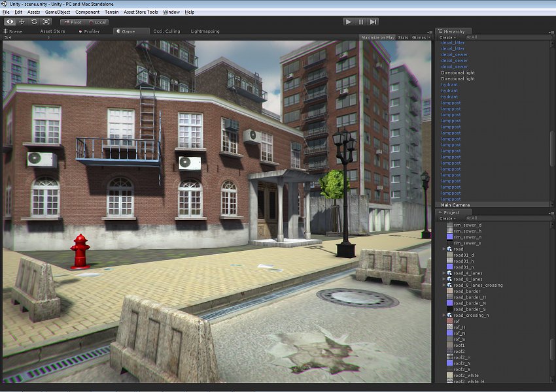
Task: Select the first decal_litter object
Action: 453,42
